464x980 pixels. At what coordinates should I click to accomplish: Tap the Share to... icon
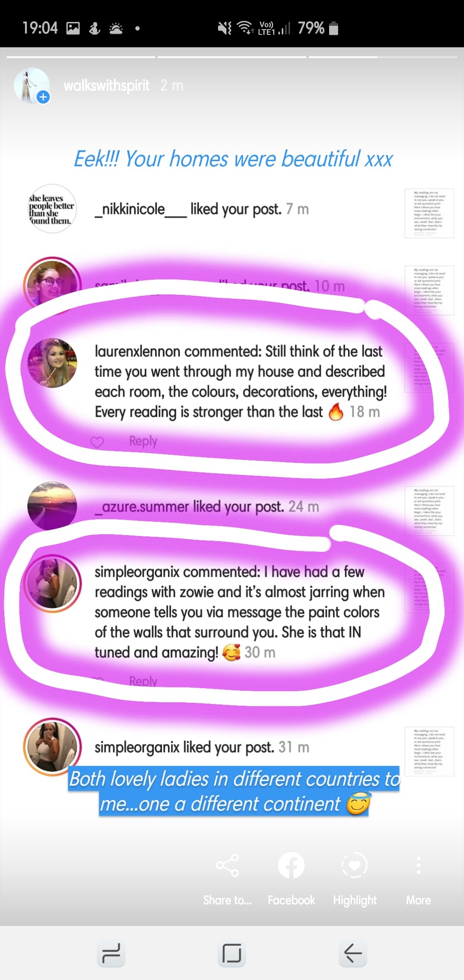click(x=227, y=865)
